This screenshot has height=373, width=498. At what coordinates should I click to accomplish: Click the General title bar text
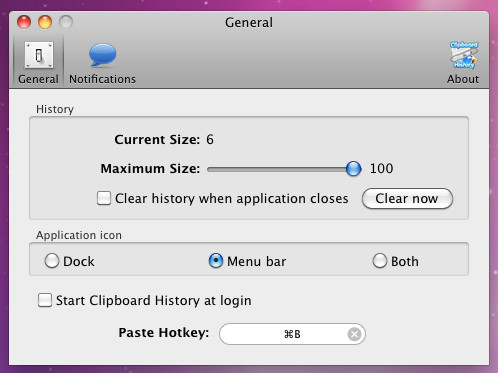(x=249, y=23)
